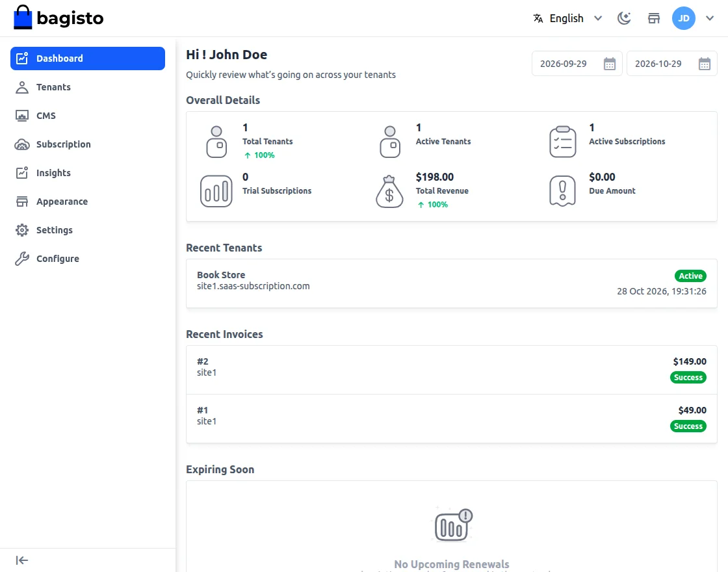Image resolution: width=728 pixels, height=572 pixels.
Task: Click the Appearance store icon
Action: pyautogui.click(x=22, y=201)
